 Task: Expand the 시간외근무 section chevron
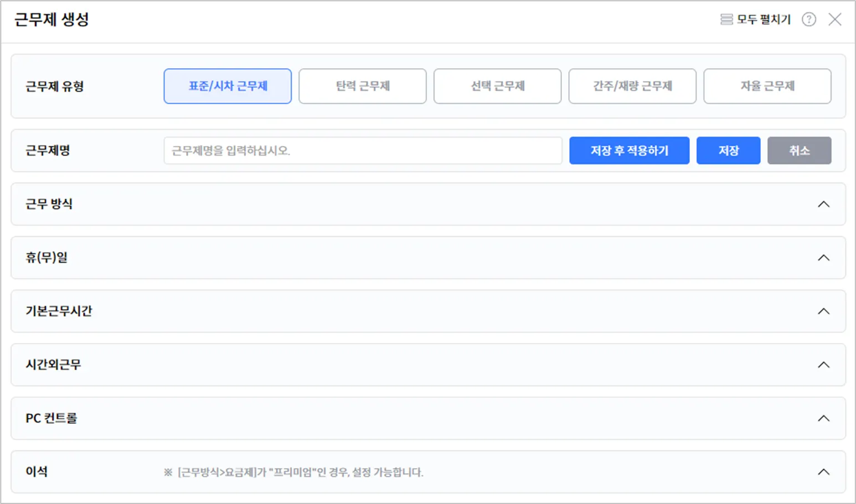point(824,365)
